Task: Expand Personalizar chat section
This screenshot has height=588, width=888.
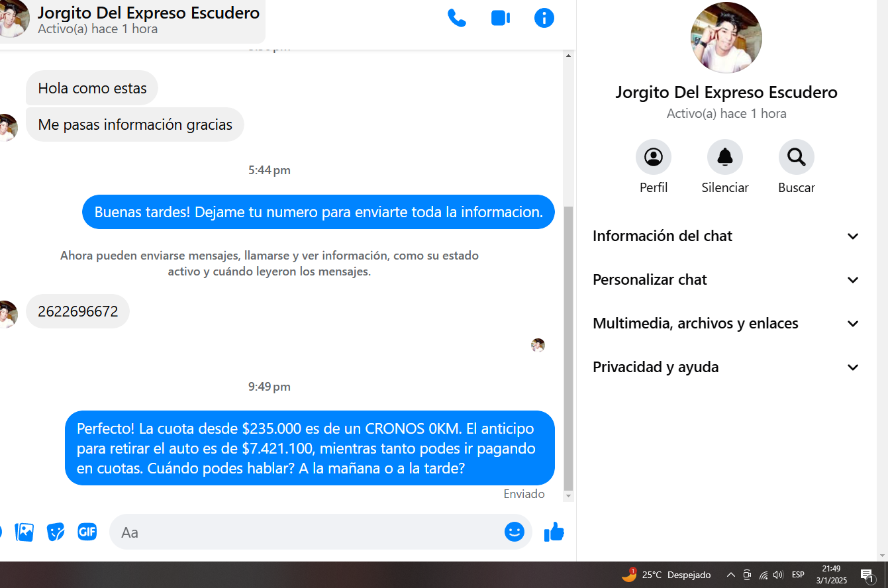Action: click(x=725, y=280)
